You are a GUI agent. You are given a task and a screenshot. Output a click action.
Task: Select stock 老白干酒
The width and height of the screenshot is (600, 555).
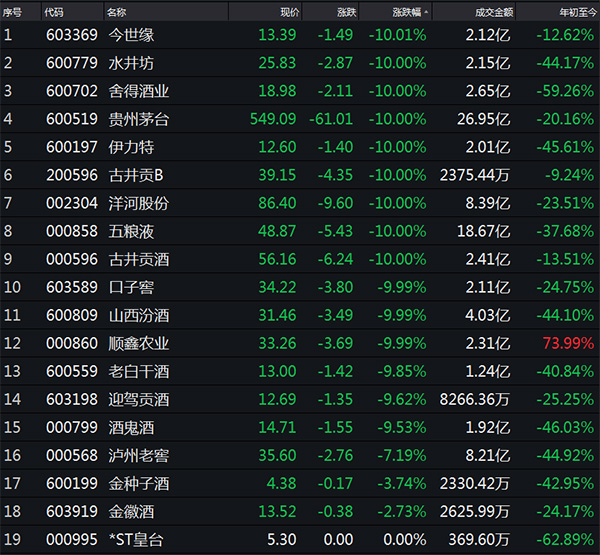point(139,371)
